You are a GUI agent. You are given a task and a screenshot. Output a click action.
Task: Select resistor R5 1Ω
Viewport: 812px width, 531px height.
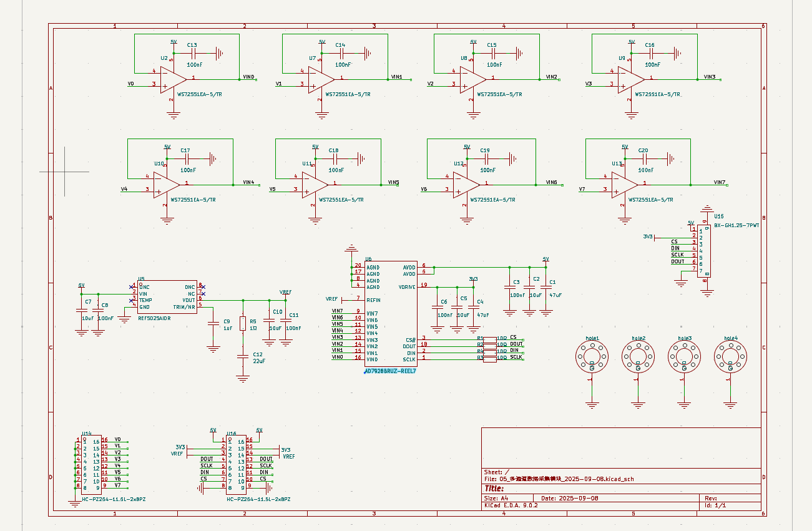(x=243, y=323)
